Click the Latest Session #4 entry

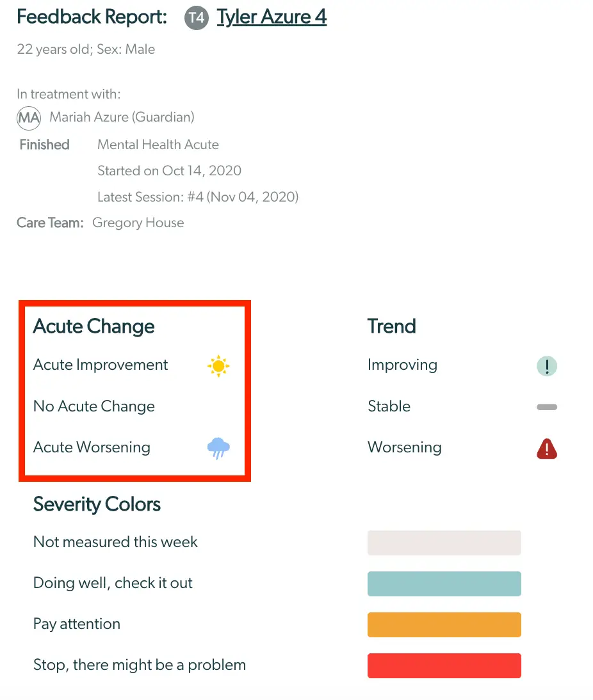pyautogui.click(x=198, y=197)
